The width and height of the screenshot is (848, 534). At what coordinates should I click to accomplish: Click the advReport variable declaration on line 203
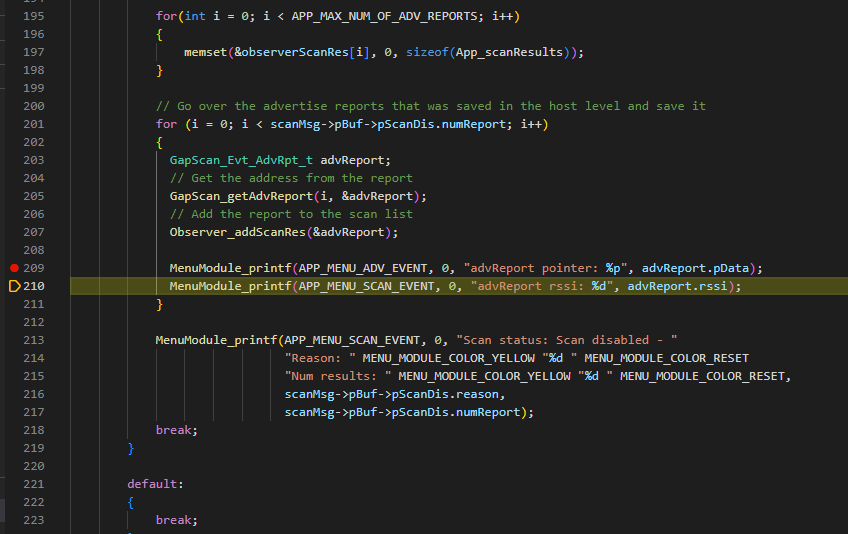[352, 160]
